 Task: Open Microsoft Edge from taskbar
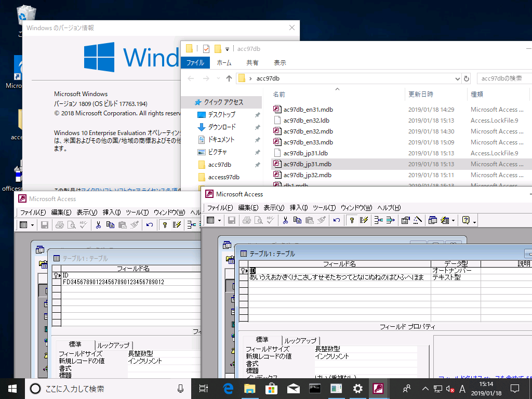tap(229, 389)
